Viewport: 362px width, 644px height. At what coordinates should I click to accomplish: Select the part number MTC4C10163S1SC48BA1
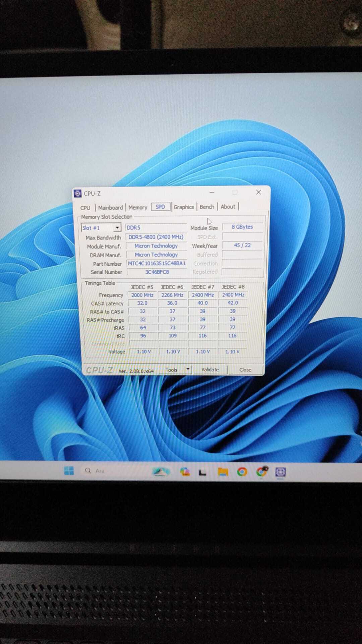[157, 263]
